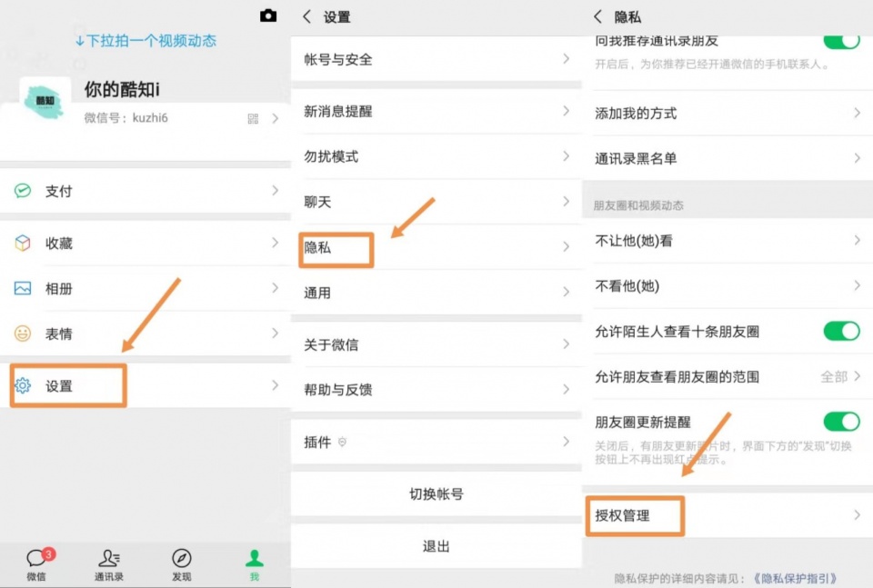Open the 通用 settings entry

(x=436, y=293)
